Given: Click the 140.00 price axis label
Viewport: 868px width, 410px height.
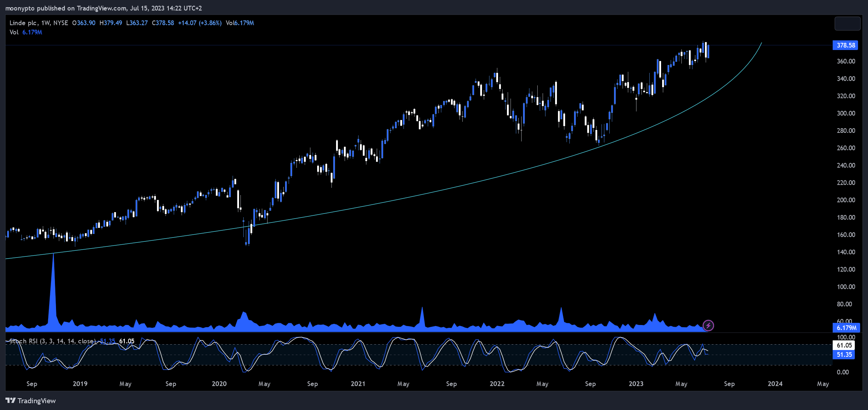Looking at the screenshot, I should tap(846, 252).
